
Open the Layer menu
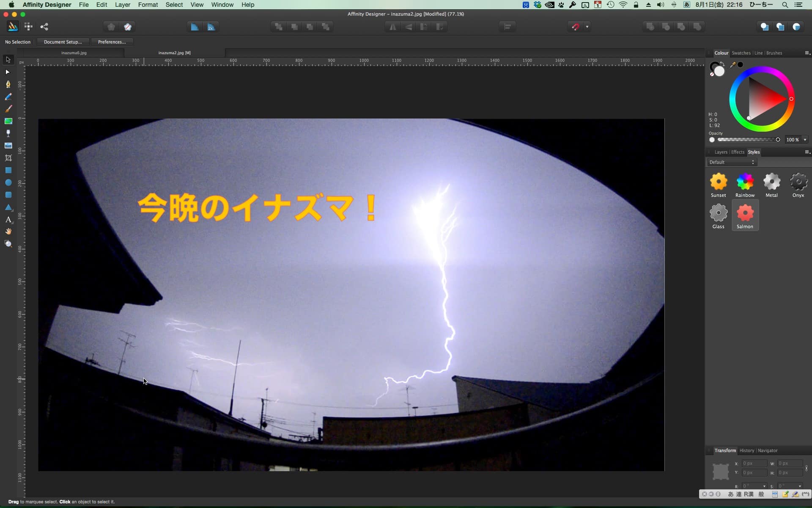(x=122, y=5)
